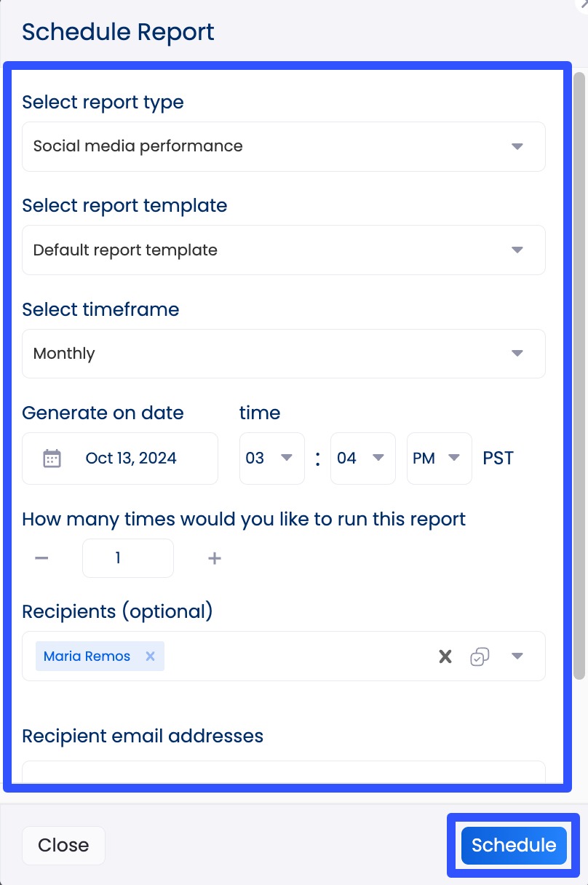Expand the hour dropdown showing 03
The width and height of the screenshot is (588, 885).
(x=286, y=458)
